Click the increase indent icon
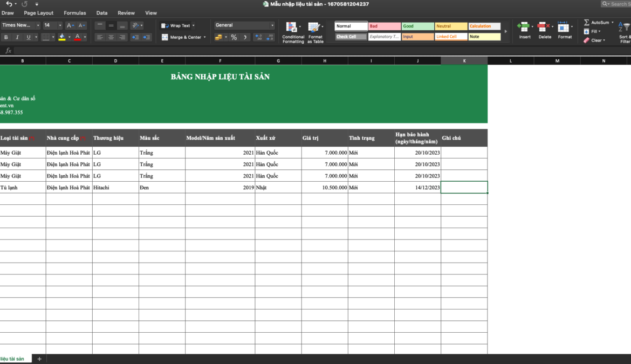The image size is (631, 364). pos(147,37)
